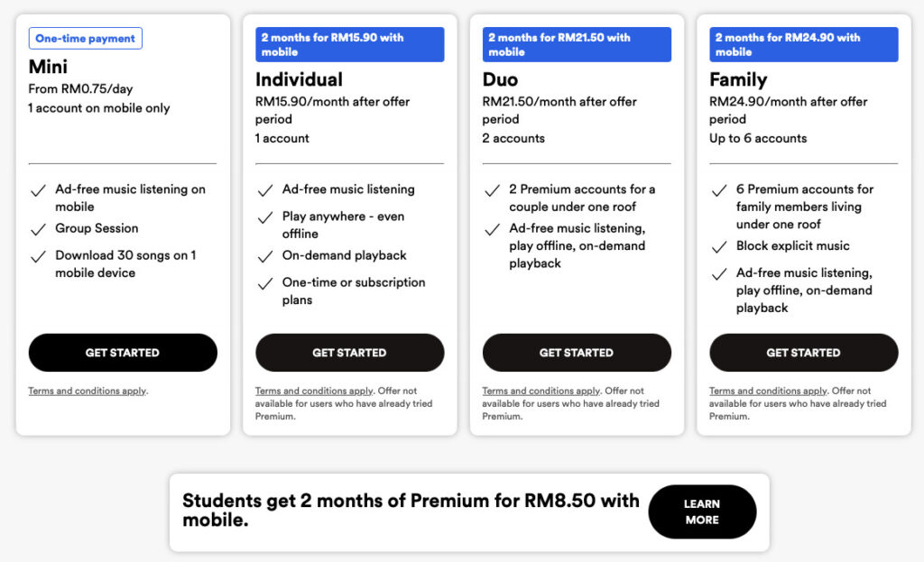Click Get Started on the Mini plan
Viewport: 924px width, 562px height.
122,353
